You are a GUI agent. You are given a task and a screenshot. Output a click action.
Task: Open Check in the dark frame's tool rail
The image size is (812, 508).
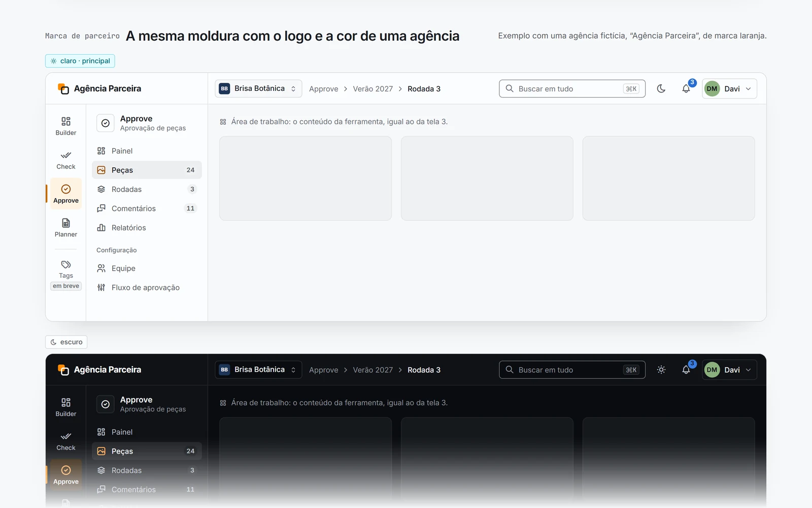(x=66, y=441)
